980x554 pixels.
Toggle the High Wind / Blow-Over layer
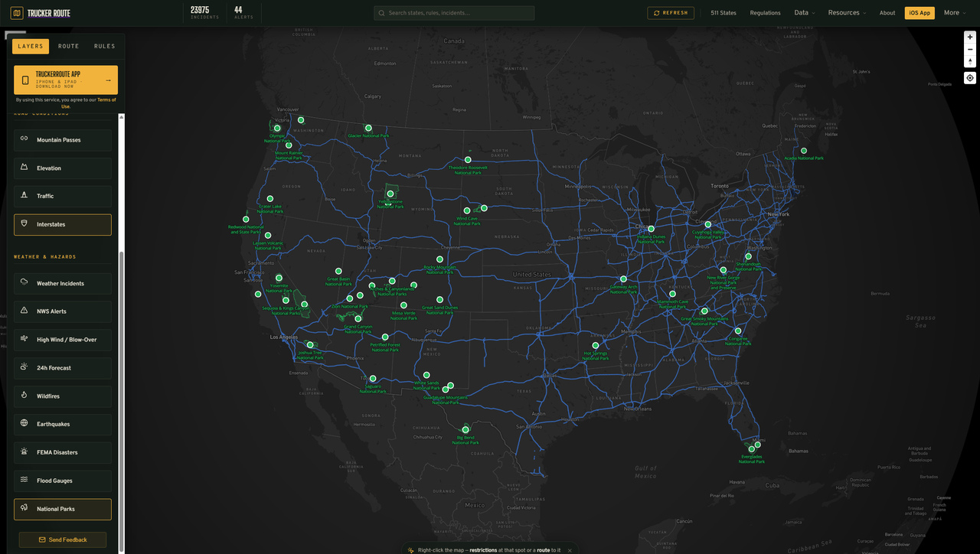tap(63, 340)
